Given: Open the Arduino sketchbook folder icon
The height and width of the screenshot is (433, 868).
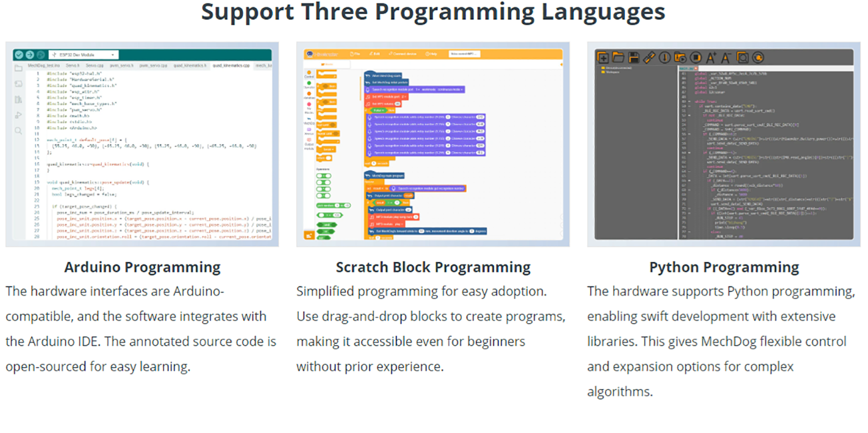Looking at the screenshot, I should coord(19,69).
